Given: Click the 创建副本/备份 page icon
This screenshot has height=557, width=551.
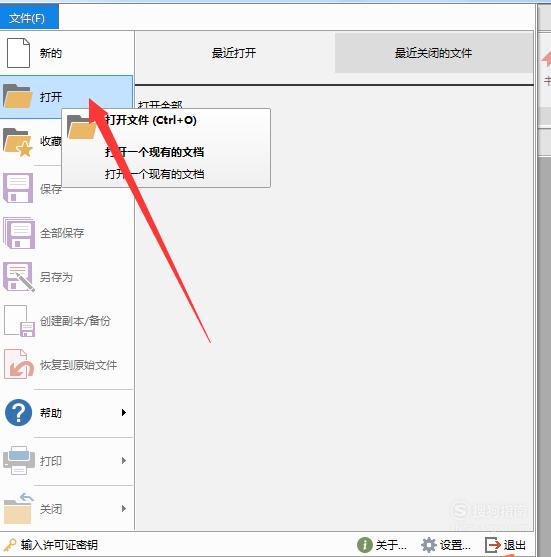Looking at the screenshot, I should click(x=19, y=321).
